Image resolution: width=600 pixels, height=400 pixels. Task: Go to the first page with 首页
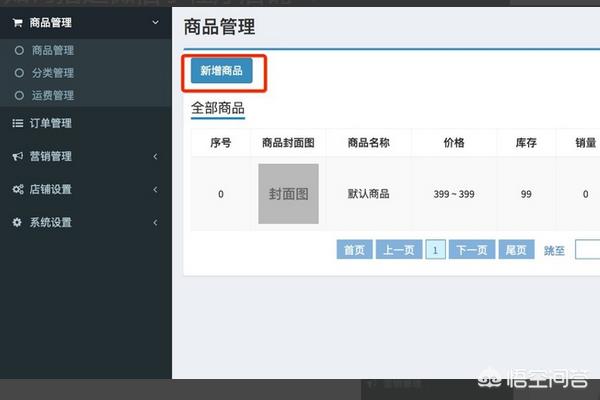click(x=353, y=251)
